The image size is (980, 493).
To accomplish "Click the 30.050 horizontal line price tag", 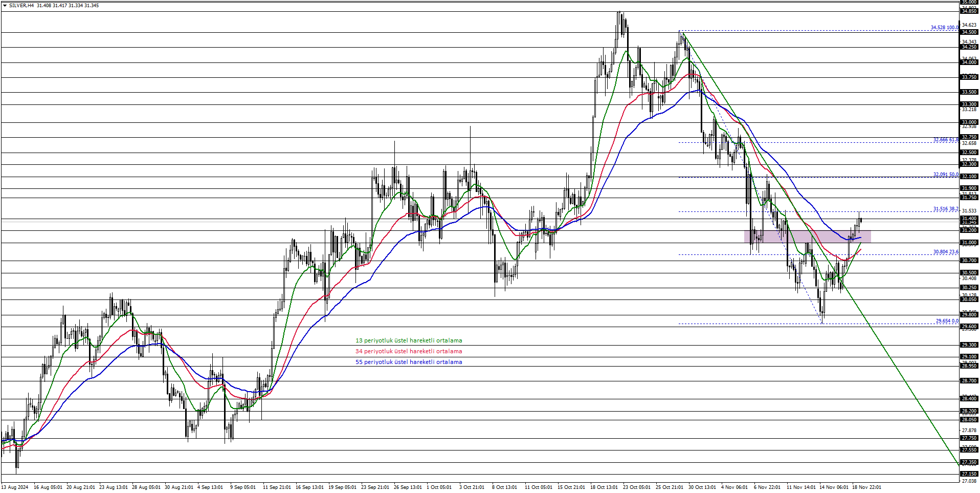I will (969, 299).
